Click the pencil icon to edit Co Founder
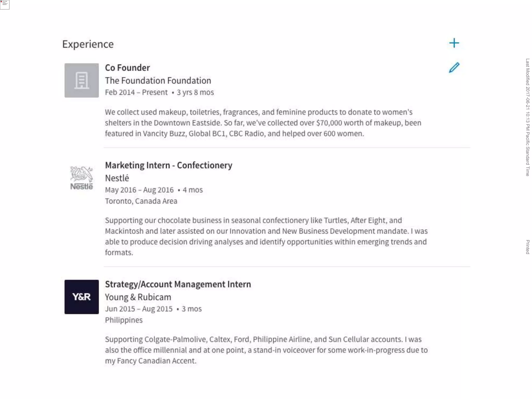 454,68
